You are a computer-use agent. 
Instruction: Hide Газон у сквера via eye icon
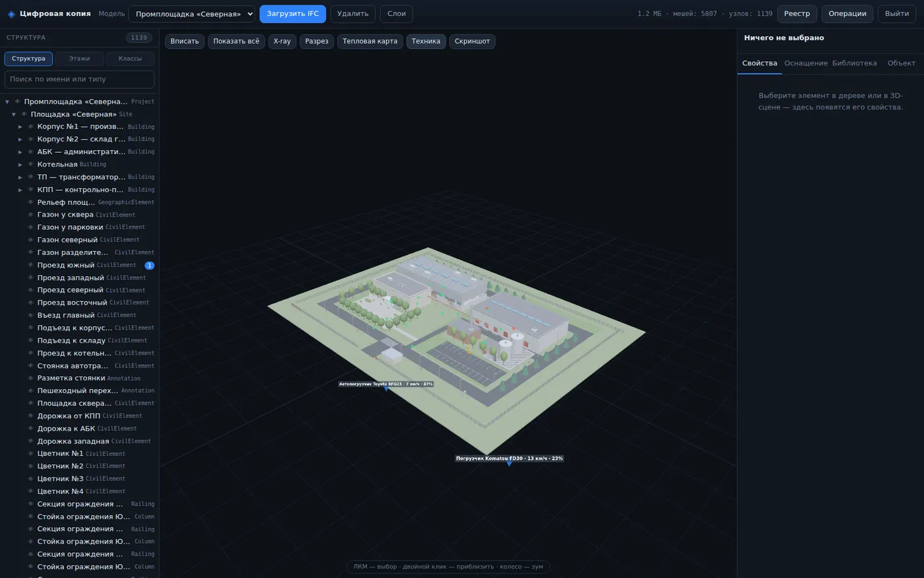click(x=30, y=215)
